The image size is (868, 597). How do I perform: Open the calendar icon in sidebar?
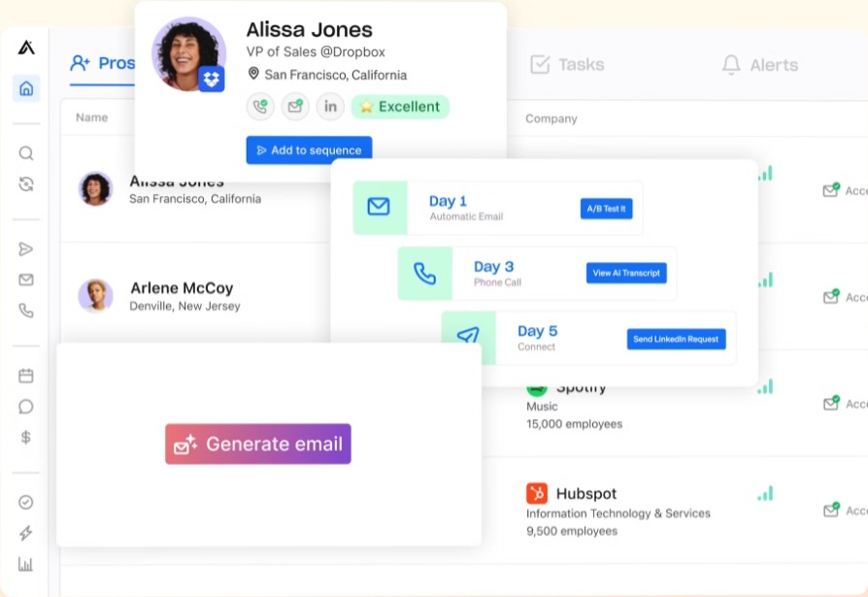pos(26,376)
